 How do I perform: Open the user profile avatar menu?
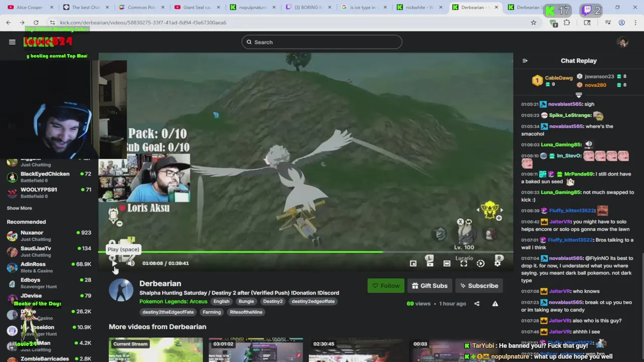(x=623, y=42)
